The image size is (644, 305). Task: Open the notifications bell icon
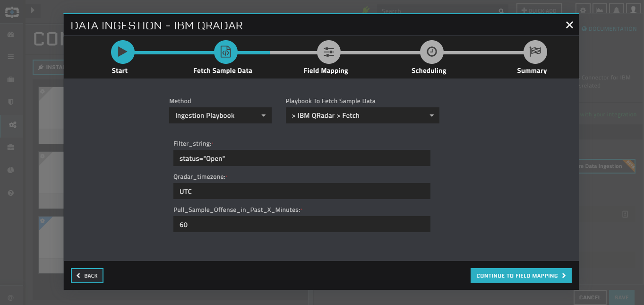[x=617, y=10]
